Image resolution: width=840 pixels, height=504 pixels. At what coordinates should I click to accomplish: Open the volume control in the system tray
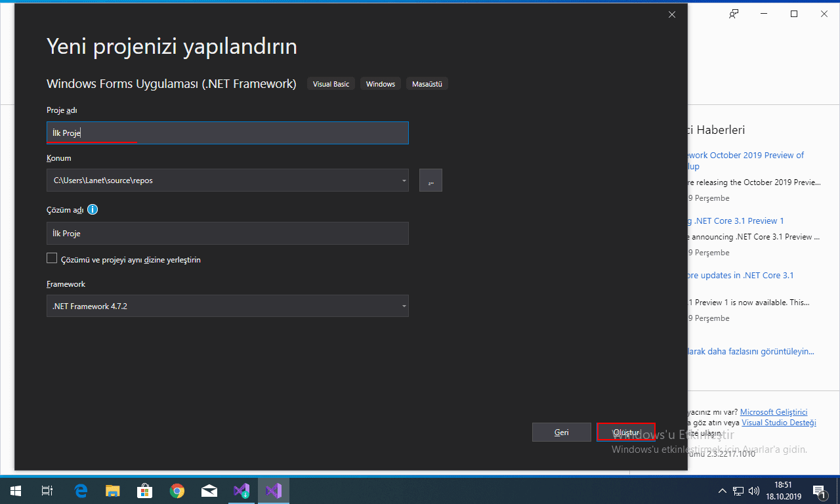[x=754, y=490]
